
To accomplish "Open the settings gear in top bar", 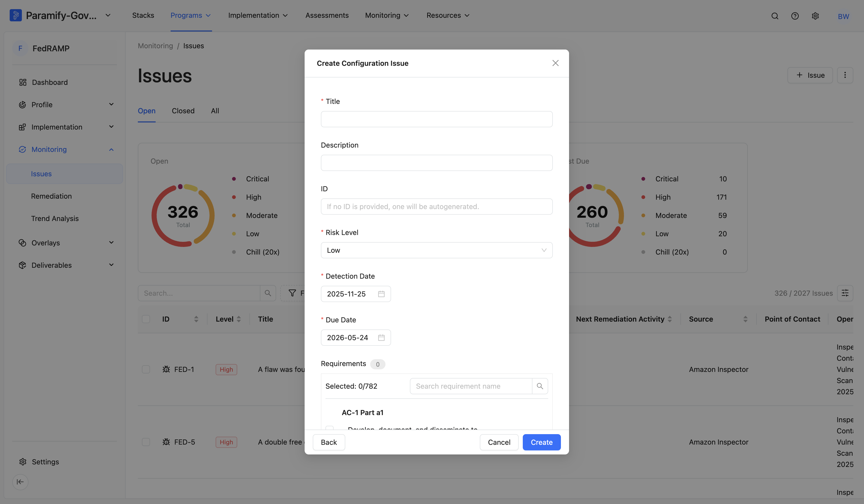I will tap(815, 16).
